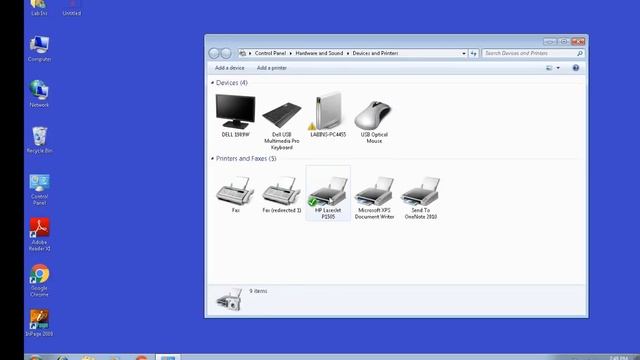This screenshot has height=360, width=640.
Task: Go to the Hardware and Sound breadcrumb
Action: (x=319, y=53)
